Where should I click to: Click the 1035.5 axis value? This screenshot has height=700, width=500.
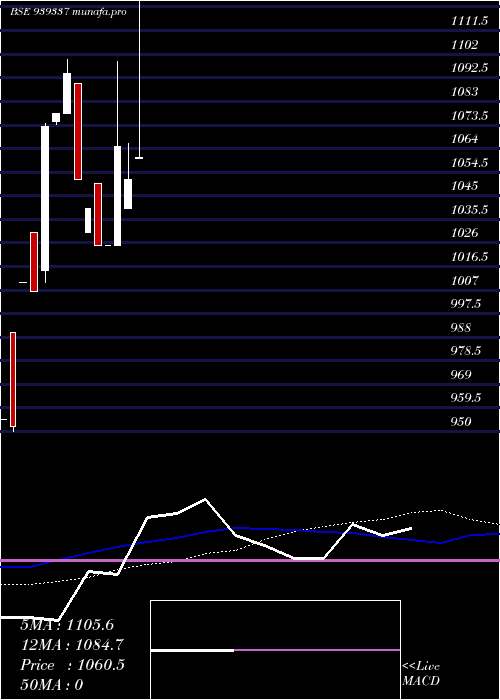pyautogui.click(x=469, y=209)
